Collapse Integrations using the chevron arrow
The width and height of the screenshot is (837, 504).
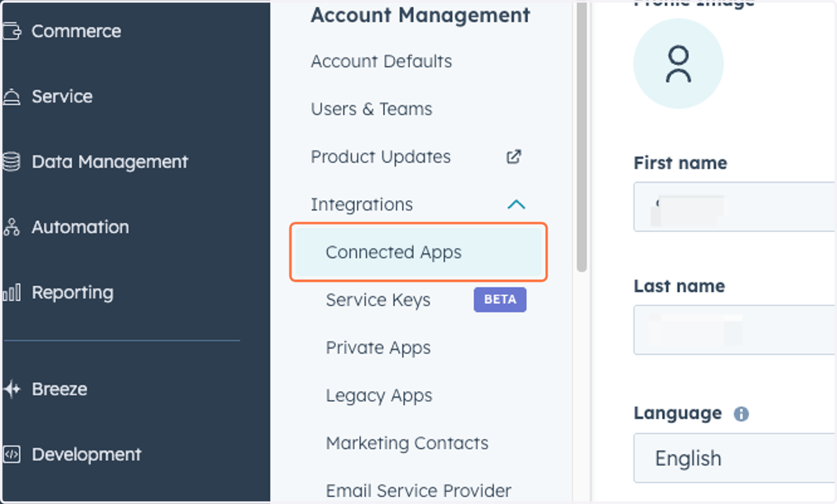pos(516,205)
